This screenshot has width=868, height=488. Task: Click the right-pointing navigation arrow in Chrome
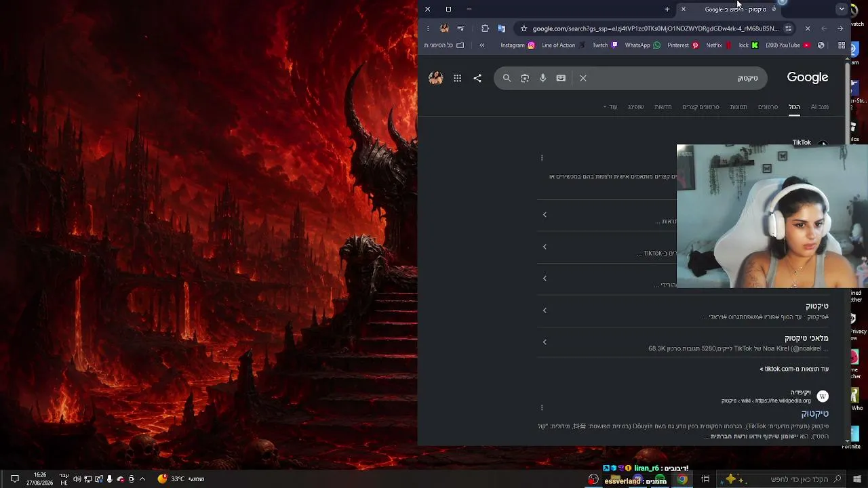pyautogui.click(x=840, y=28)
